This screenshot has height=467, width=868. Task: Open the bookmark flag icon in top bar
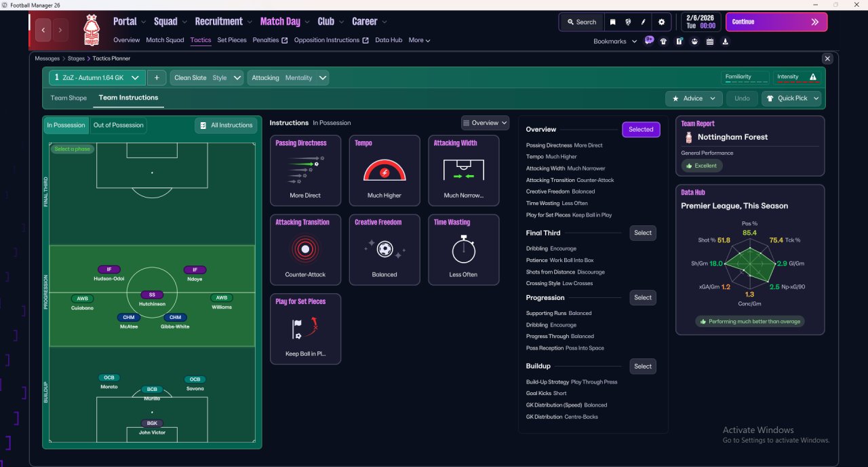click(x=612, y=22)
